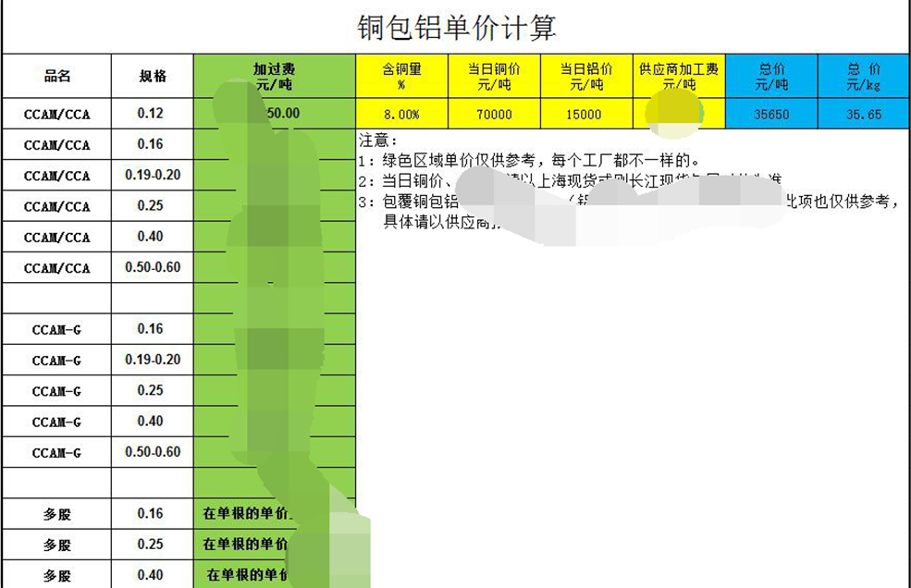The width and height of the screenshot is (911, 588).
Task: Click the total price cell showing 35650
Action: pos(771,115)
